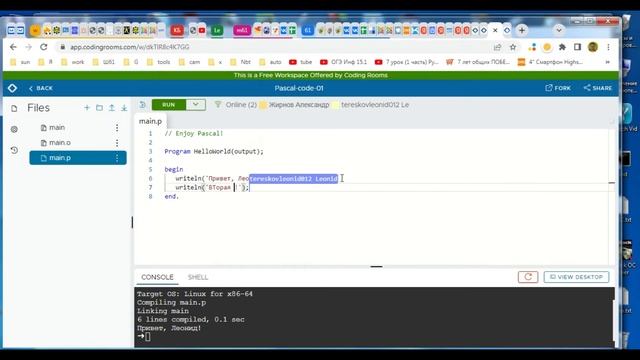Click the Online (2) users label
Viewport: 640px width, 360px height.
pos(241,105)
